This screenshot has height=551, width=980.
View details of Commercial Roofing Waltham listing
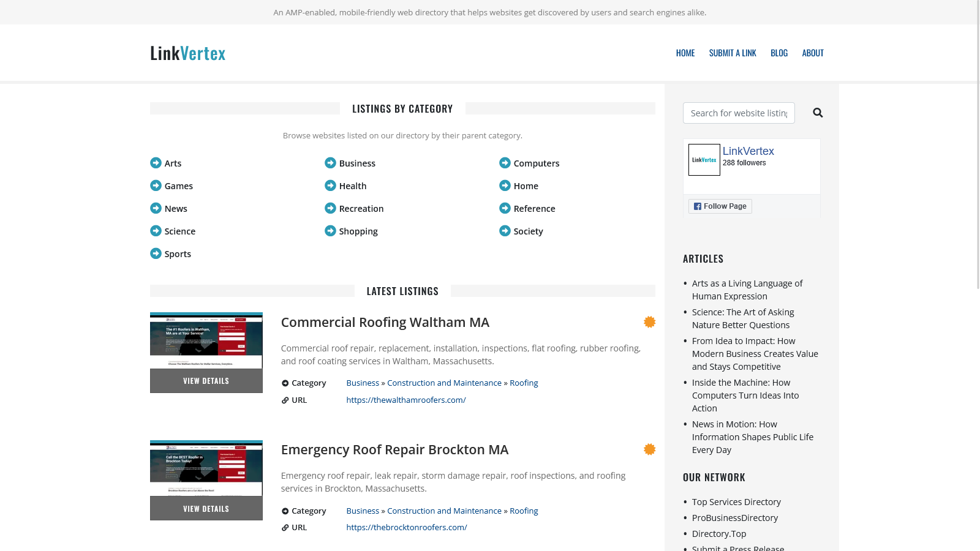[206, 381]
